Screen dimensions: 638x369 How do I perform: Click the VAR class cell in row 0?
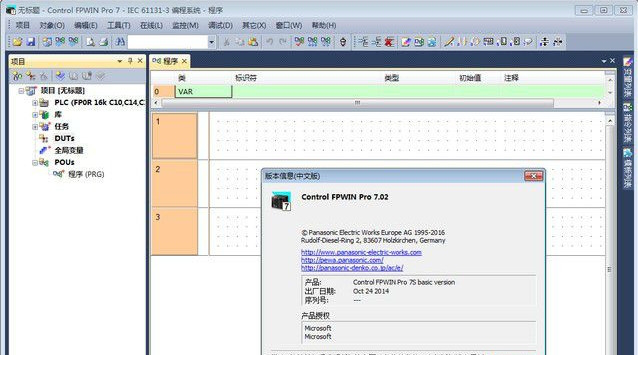[203, 92]
